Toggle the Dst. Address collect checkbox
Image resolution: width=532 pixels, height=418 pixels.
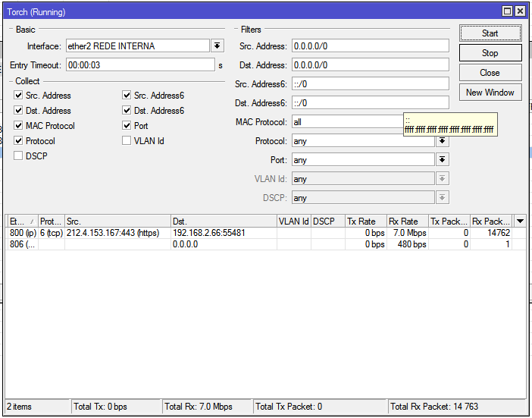(x=18, y=110)
